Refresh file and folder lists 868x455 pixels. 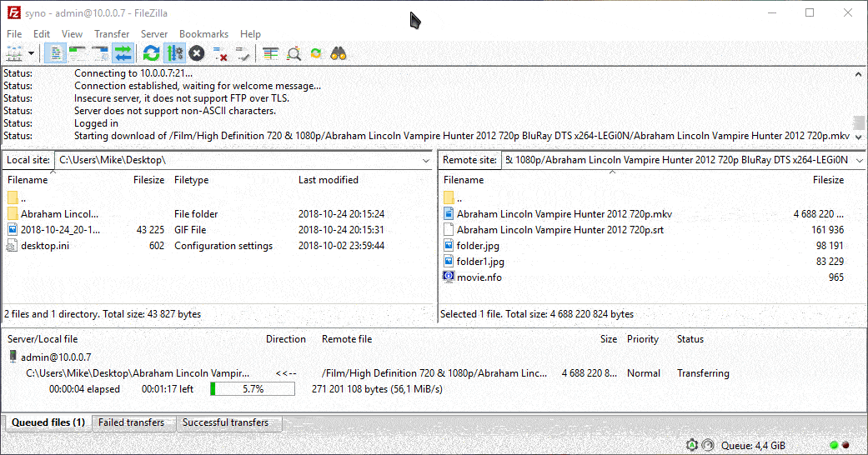coord(151,53)
